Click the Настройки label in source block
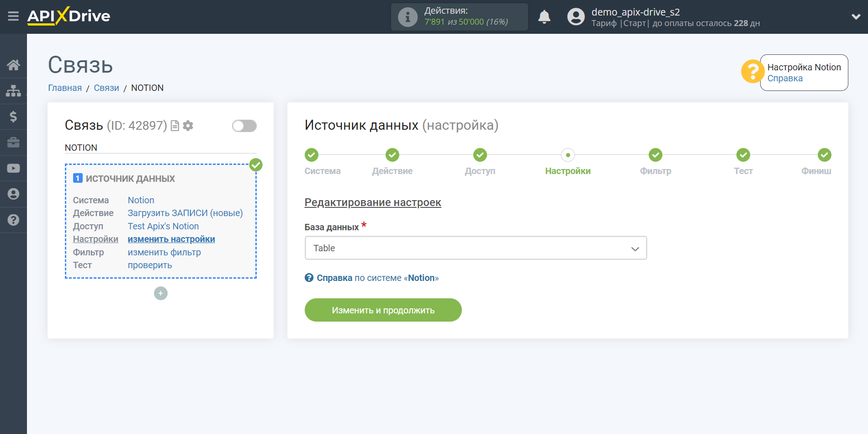The height and width of the screenshot is (434, 868). coord(95,239)
